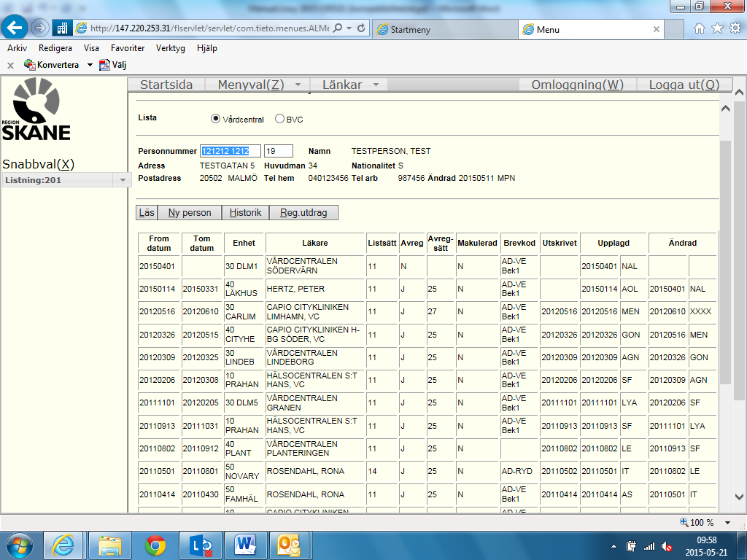Screen dimensions: 747x560
Task: Open the Visa menu
Action: click(91, 48)
